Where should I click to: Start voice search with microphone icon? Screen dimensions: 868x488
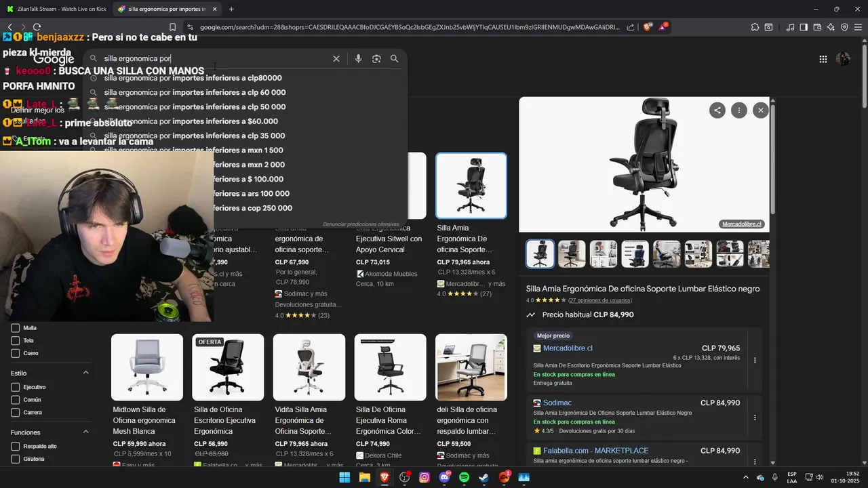[x=358, y=59]
